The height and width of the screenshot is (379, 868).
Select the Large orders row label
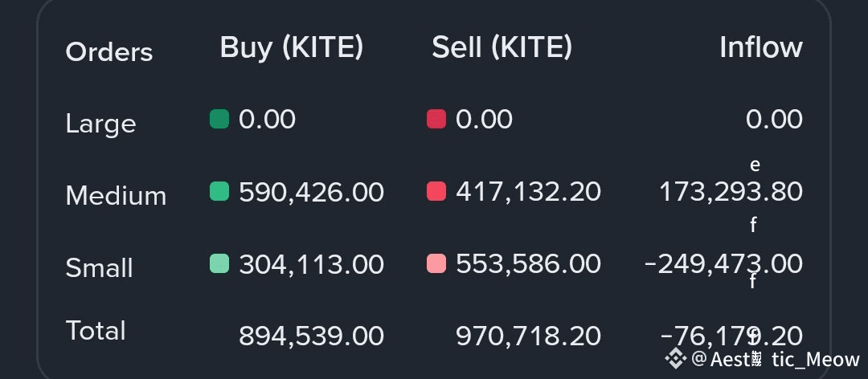(100, 124)
